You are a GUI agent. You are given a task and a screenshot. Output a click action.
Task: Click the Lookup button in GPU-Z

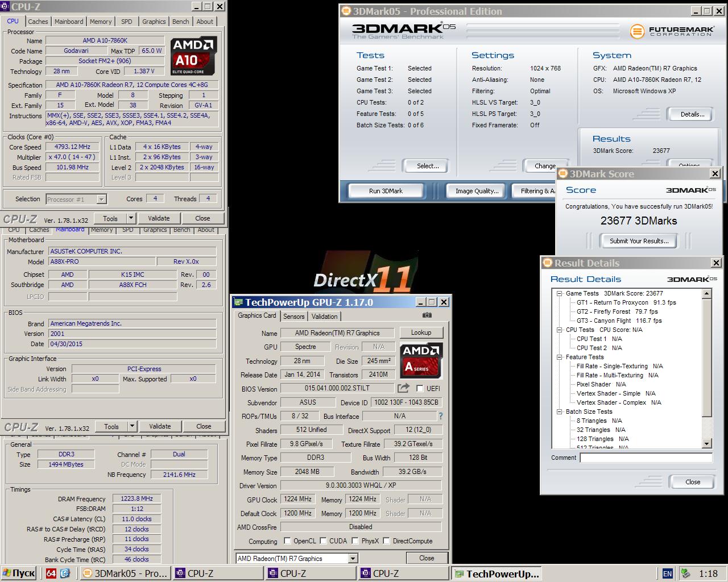pos(421,332)
